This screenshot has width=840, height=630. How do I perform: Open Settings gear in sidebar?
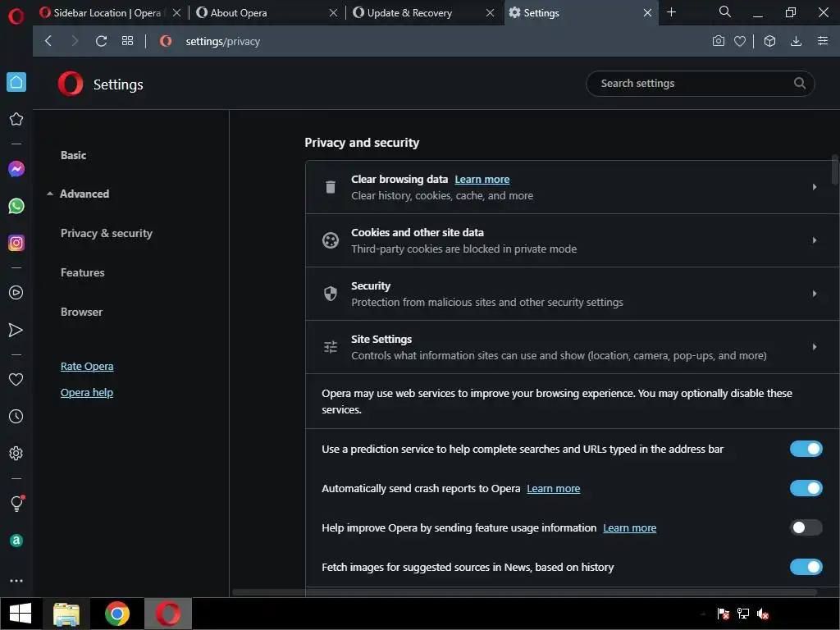(x=16, y=453)
